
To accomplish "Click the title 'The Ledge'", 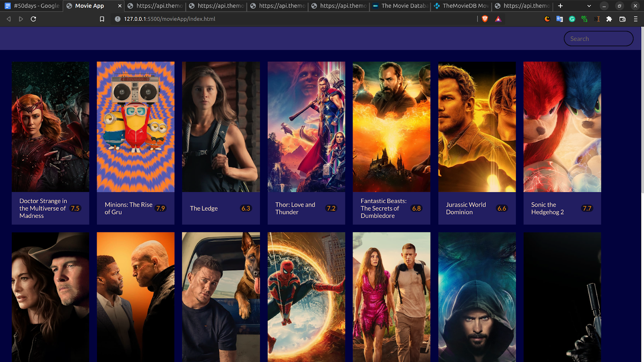I will coord(204,208).
